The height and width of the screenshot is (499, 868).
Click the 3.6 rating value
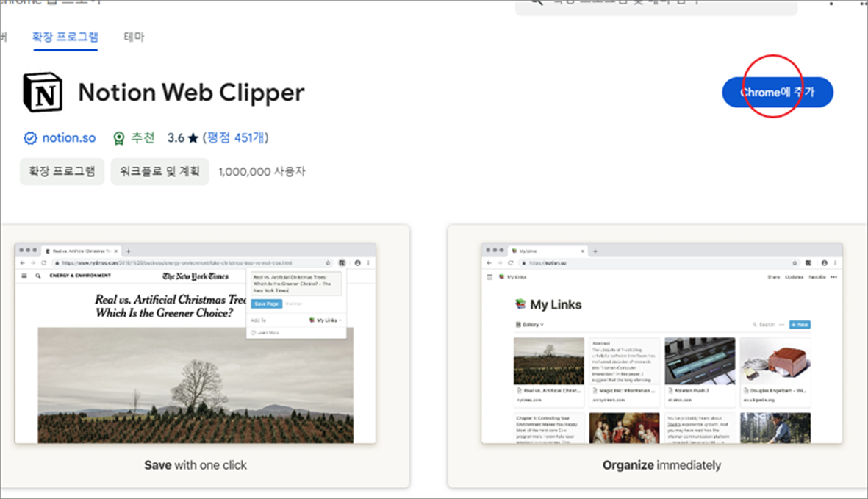176,137
